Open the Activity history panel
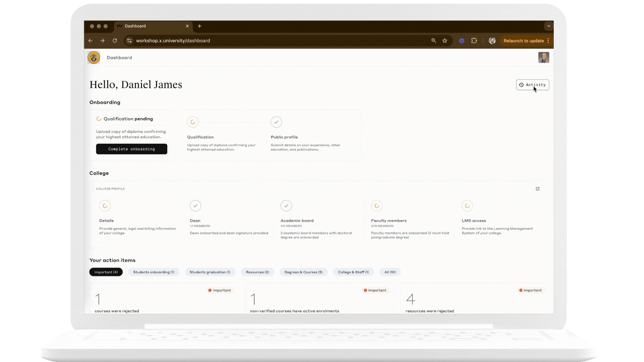Viewport: 644px width, 362px height. point(533,84)
